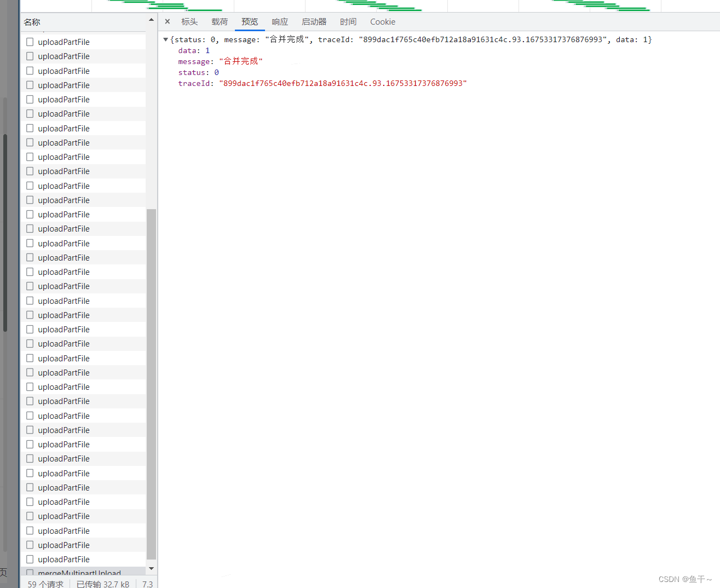This screenshot has width=720, height=588.
Task: Open the 载荷 tab
Action: pyautogui.click(x=220, y=22)
